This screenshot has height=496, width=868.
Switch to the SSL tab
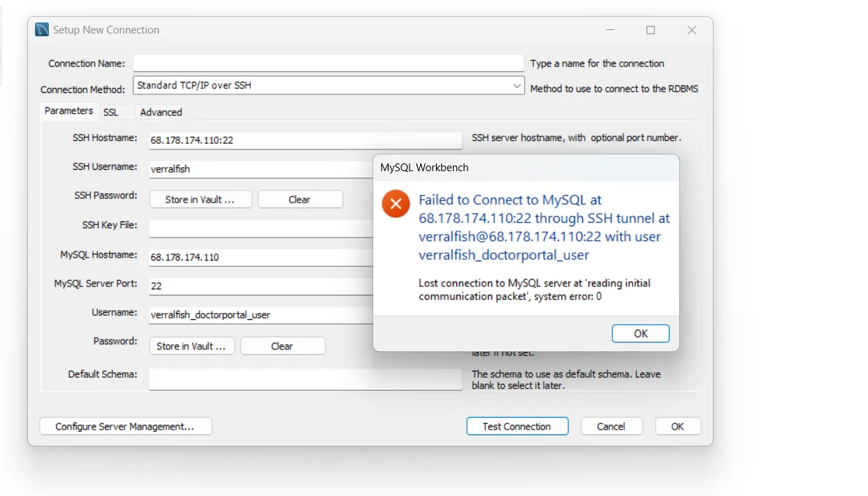coord(110,112)
